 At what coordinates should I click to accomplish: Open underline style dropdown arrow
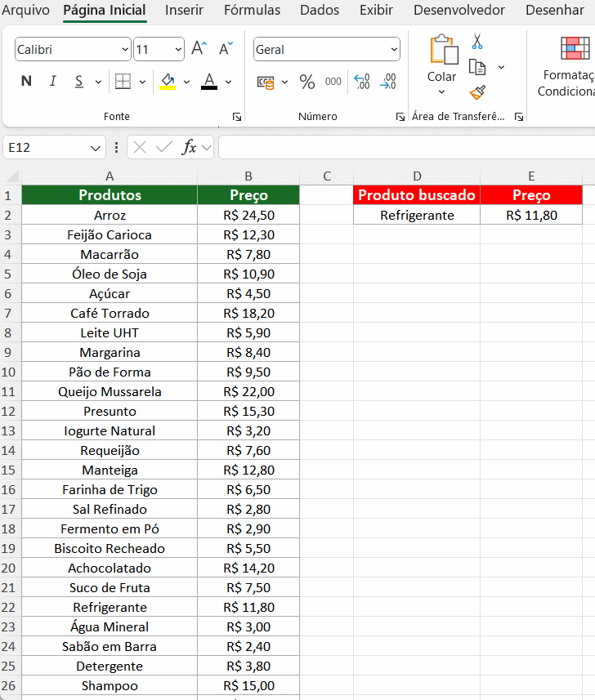point(98,82)
